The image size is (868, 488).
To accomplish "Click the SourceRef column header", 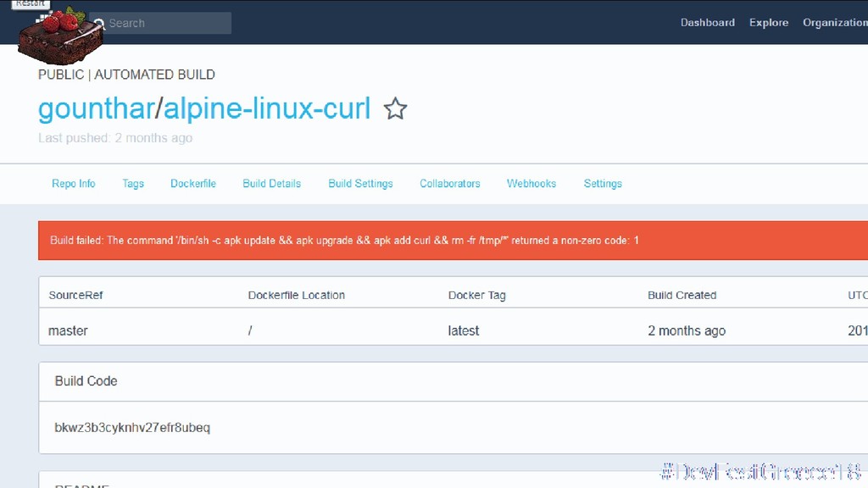I will (x=75, y=296).
